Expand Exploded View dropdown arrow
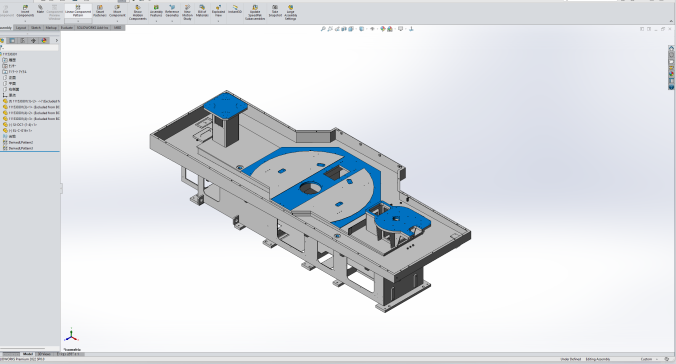 click(x=219, y=21)
